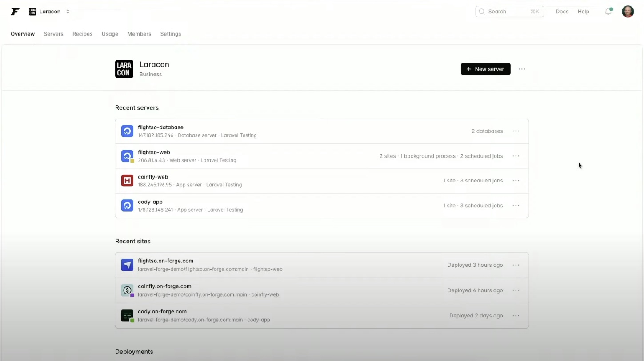Focus the Search field
The image size is (644, 361).
coord(509,12)
